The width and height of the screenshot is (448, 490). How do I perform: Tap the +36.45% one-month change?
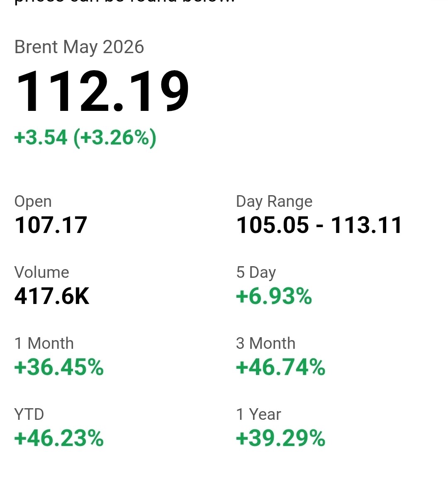point(59,367)
